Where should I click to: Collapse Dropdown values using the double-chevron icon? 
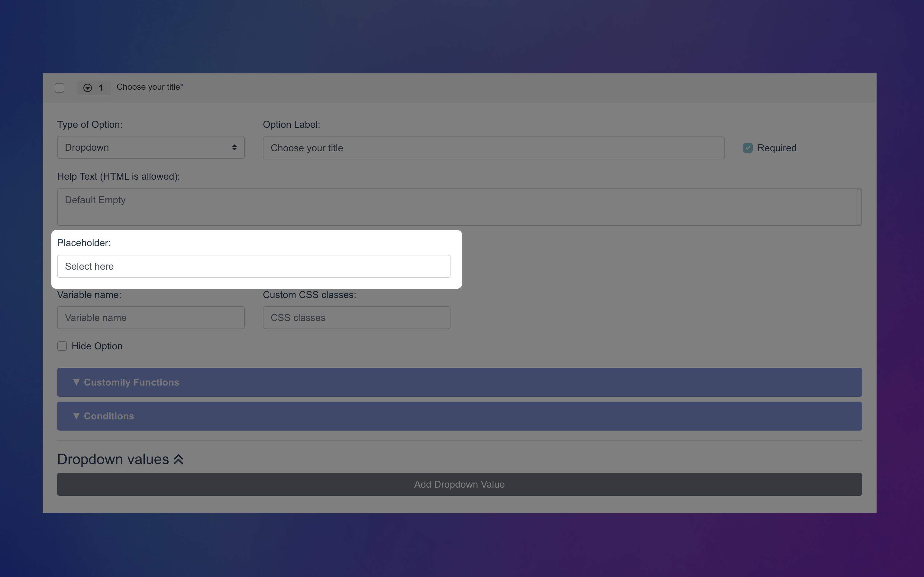coord(178,459)
